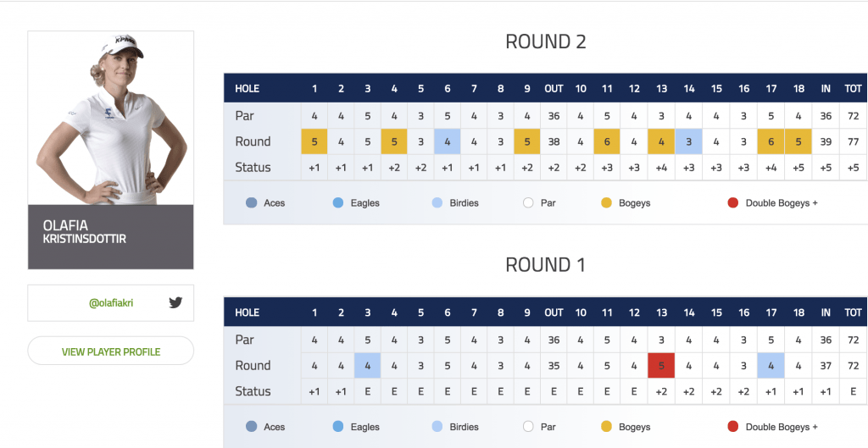Click Olafia Kristinsdottir's player photo
This screenshot has height=448, width=868.
point(111,118)
